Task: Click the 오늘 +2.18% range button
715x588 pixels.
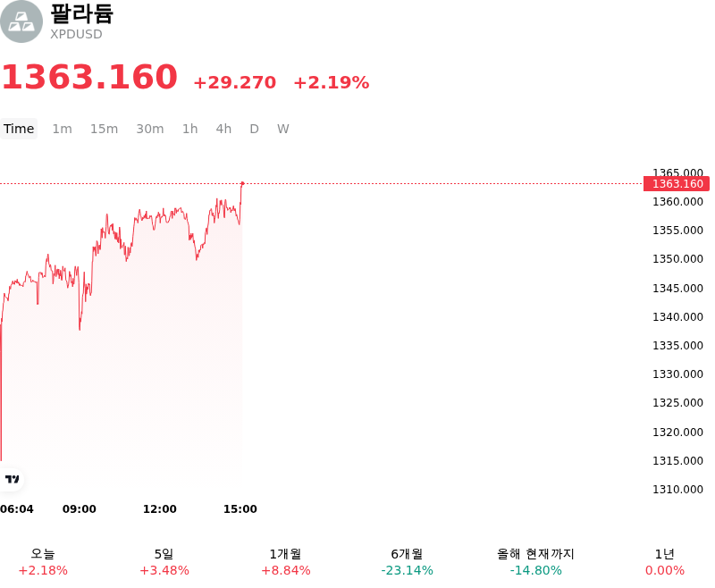Action: (x=43, y=562)
